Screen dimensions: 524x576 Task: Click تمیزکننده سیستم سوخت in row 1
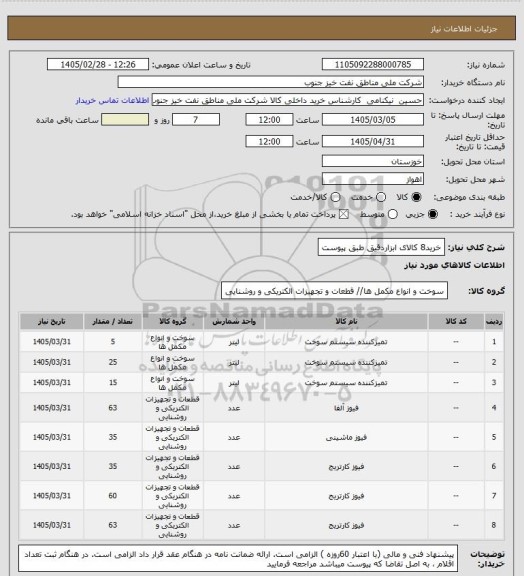346,342
